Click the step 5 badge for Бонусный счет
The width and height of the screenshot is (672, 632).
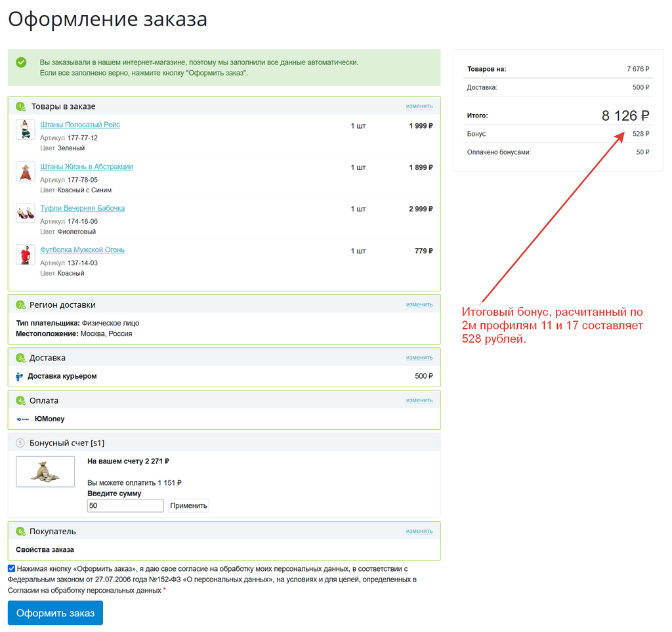20,443
